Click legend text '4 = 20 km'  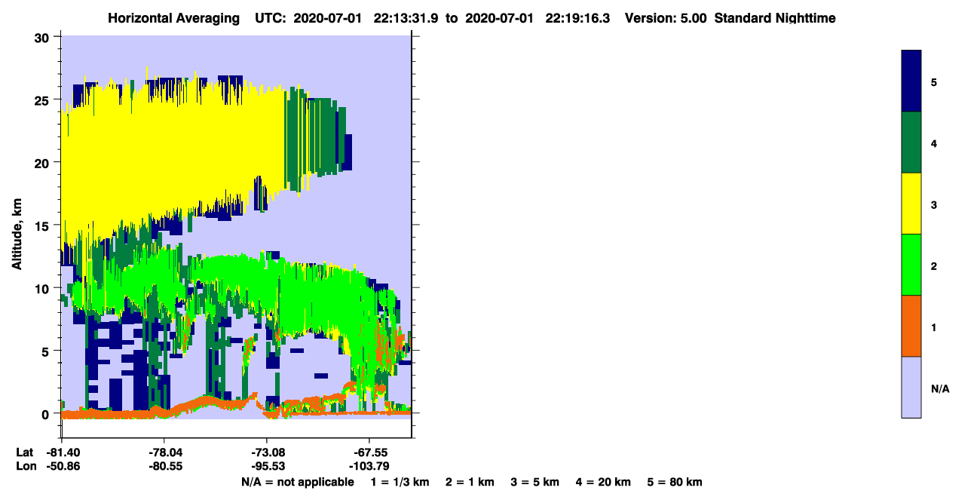(x=604, y=483)
